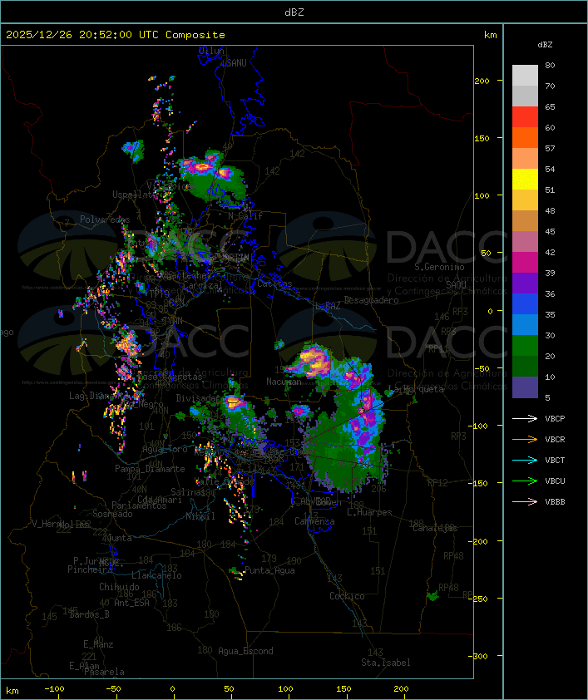Click the dBZ heading above the color legend

click(545, 45)
